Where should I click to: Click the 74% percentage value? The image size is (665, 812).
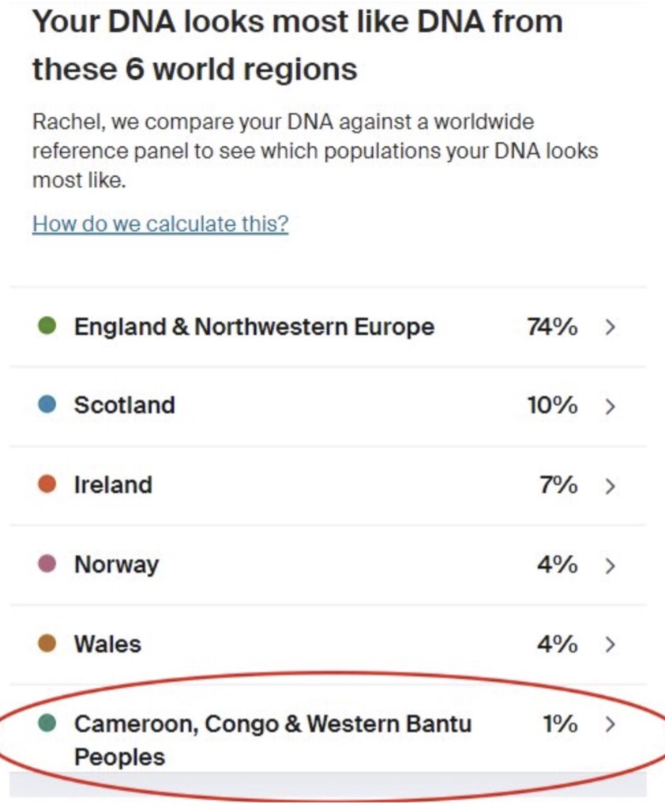(x=552, y=326)
